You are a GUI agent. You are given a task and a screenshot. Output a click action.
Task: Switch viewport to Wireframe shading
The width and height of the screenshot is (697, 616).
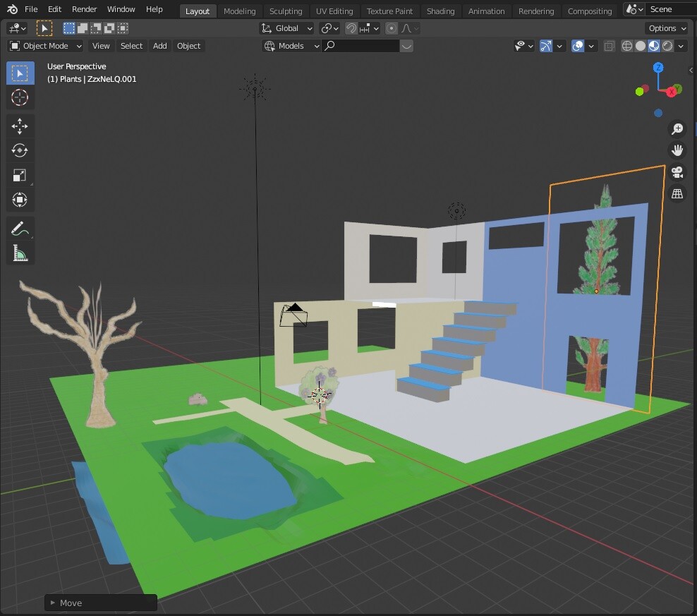[x=626, y=46]
